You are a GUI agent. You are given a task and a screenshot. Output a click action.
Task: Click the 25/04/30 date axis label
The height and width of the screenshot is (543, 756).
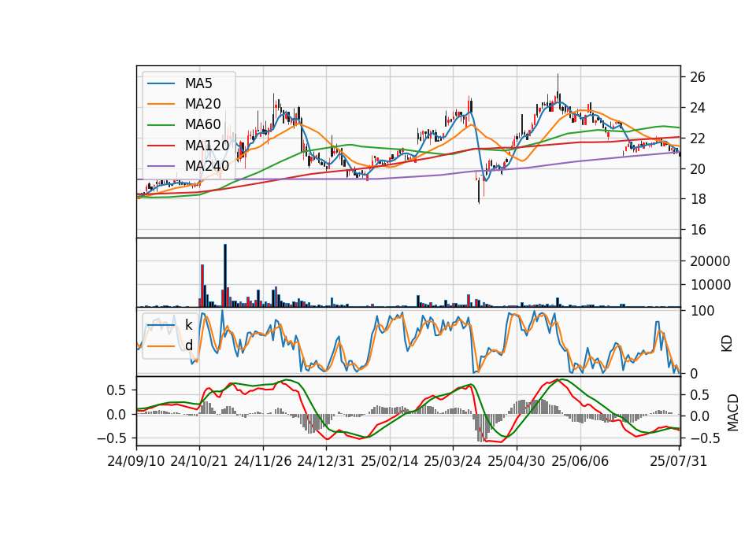(x=517, y=461)
